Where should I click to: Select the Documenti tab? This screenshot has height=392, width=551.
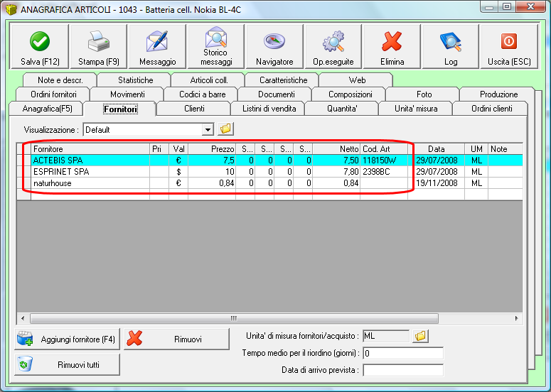click(x=276, y=94)
